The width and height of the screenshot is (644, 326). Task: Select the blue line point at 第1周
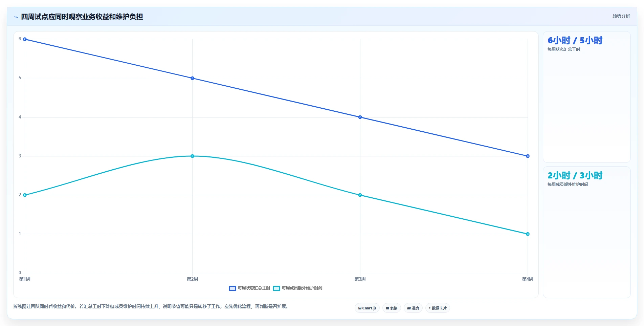(x=25, y=39)
